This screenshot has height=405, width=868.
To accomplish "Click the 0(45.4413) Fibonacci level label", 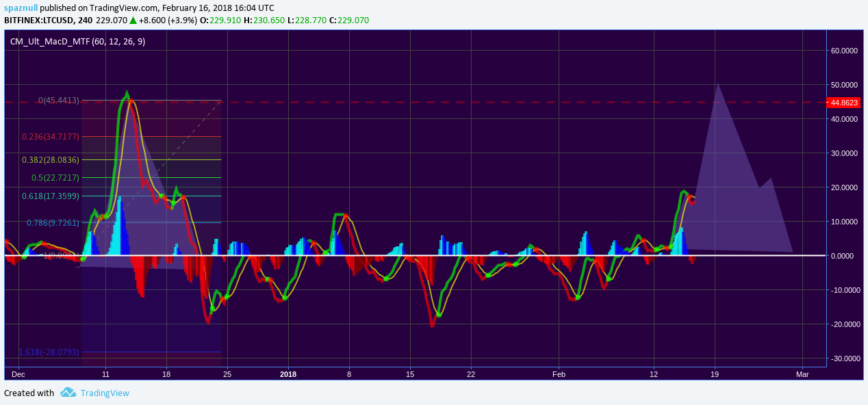I will tap(59, 101).
